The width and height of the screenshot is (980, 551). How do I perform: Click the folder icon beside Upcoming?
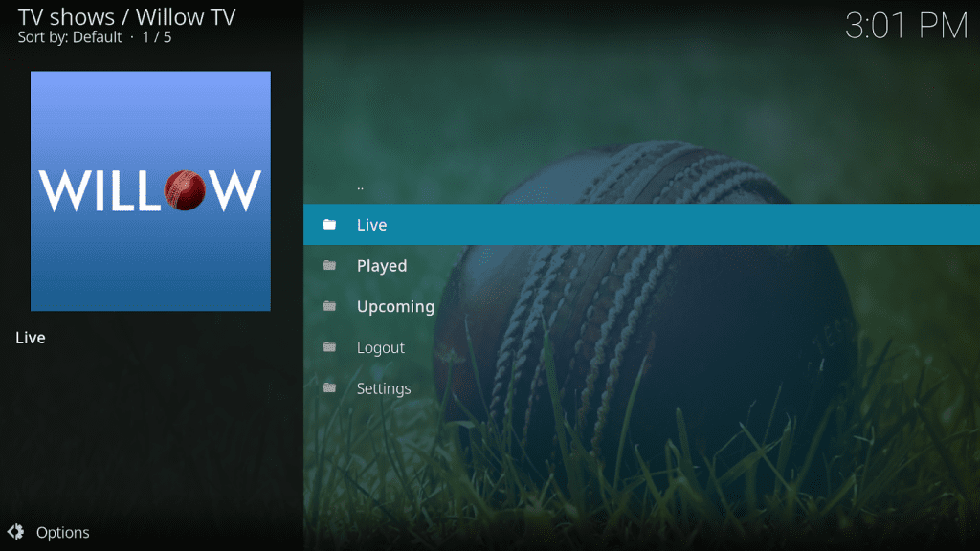tap(329, 306)
